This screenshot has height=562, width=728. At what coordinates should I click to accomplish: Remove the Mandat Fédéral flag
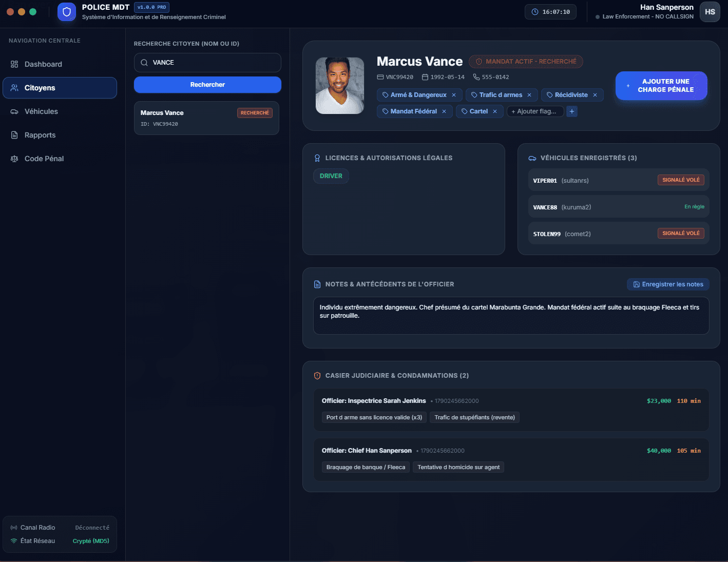444,111
